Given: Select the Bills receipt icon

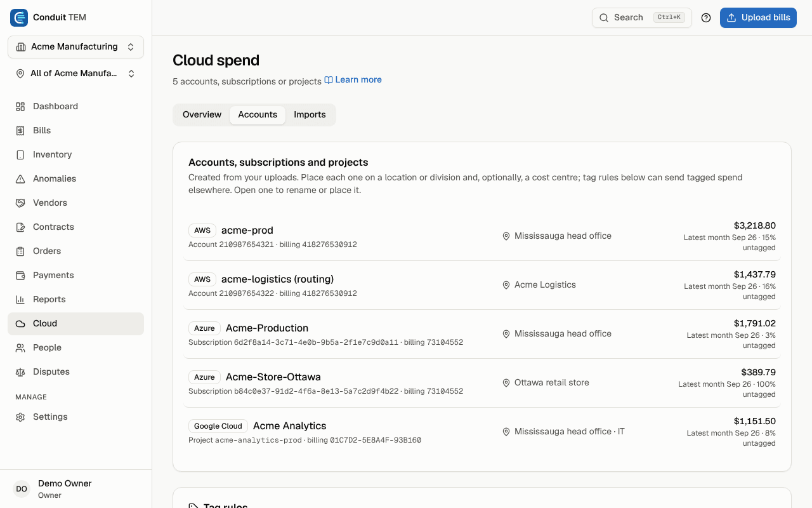Looking at the screenshot, I should 20,131.
